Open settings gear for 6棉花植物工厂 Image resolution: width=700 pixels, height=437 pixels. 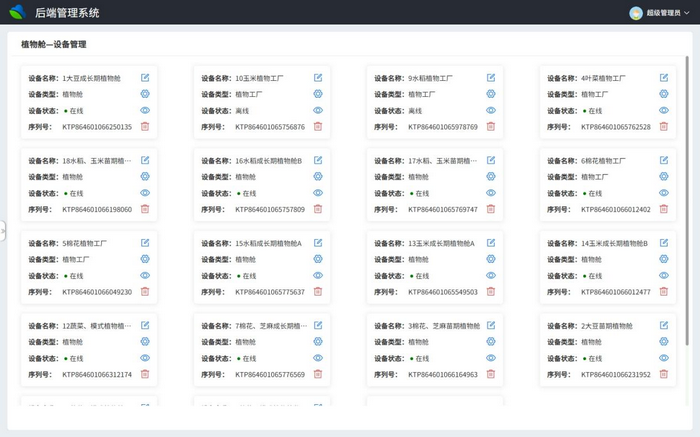pyautogui.click(x=664, y=176)
